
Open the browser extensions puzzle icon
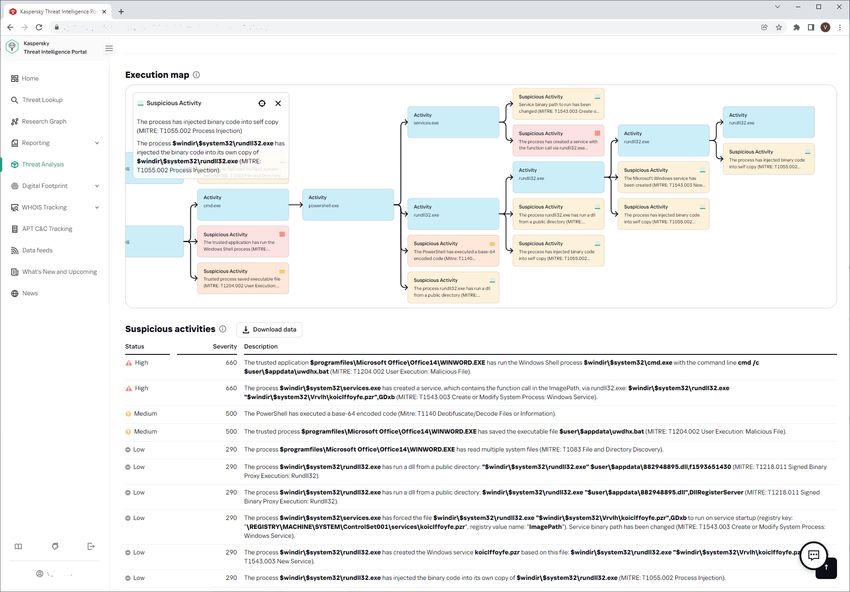click(796, 27)
